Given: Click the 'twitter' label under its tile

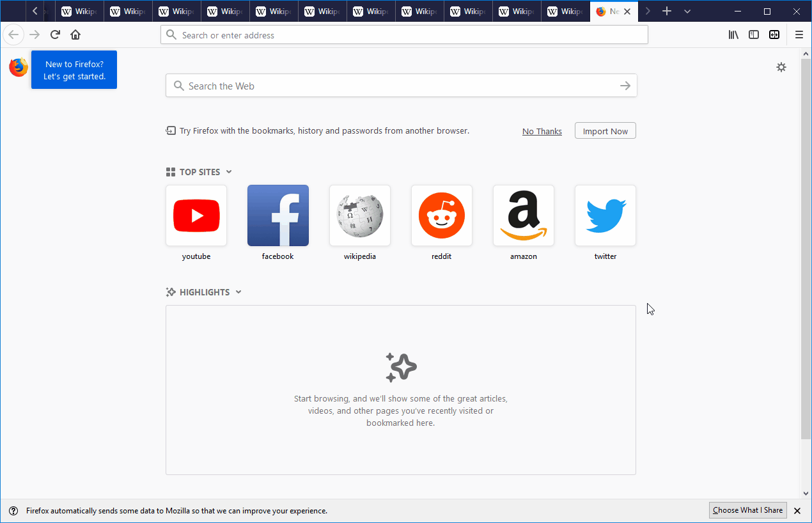Looking at the screenshot, I should pyautogui.click(x=605, y=256).
